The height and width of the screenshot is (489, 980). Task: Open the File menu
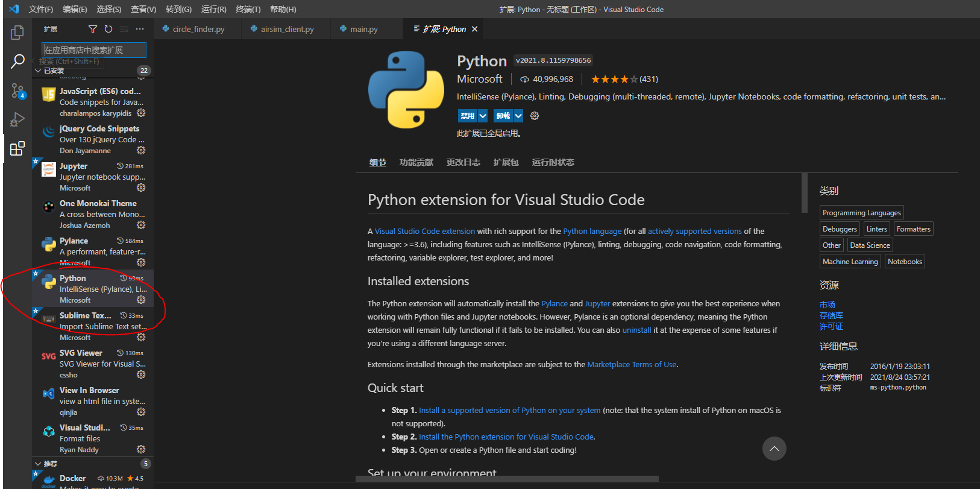pyautogui.click(x=41, y=9)
